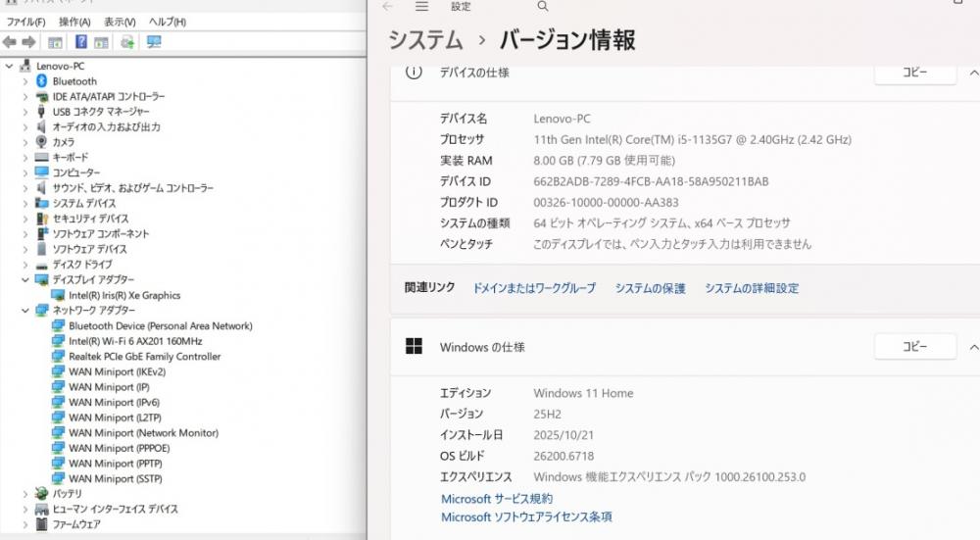Click the Settings hamburger menu icon
The image size is (980, 540).
pyautogui.click(x=421, y=6)
